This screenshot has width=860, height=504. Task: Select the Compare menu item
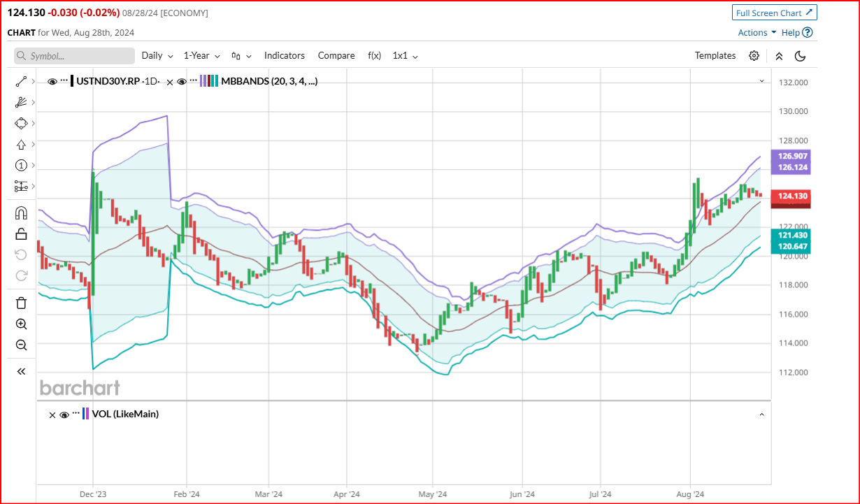tap(336, 55)
